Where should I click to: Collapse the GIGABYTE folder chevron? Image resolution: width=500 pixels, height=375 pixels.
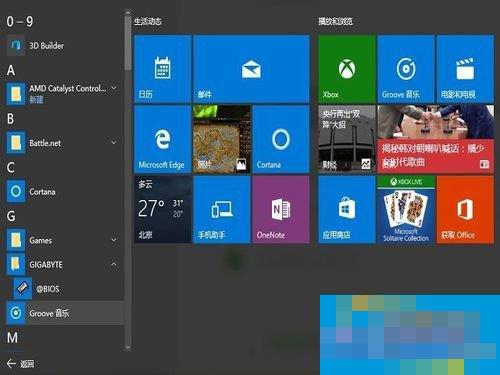114,264
